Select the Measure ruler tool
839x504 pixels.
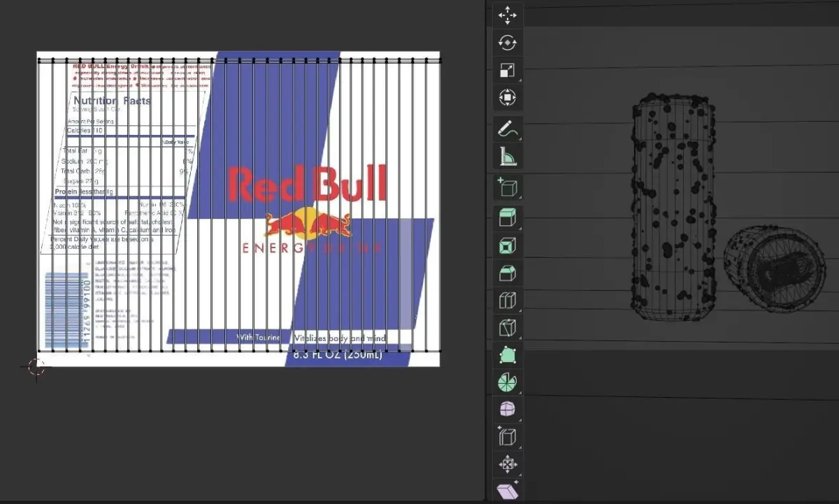pyautogui.click(x=507, y=157)
